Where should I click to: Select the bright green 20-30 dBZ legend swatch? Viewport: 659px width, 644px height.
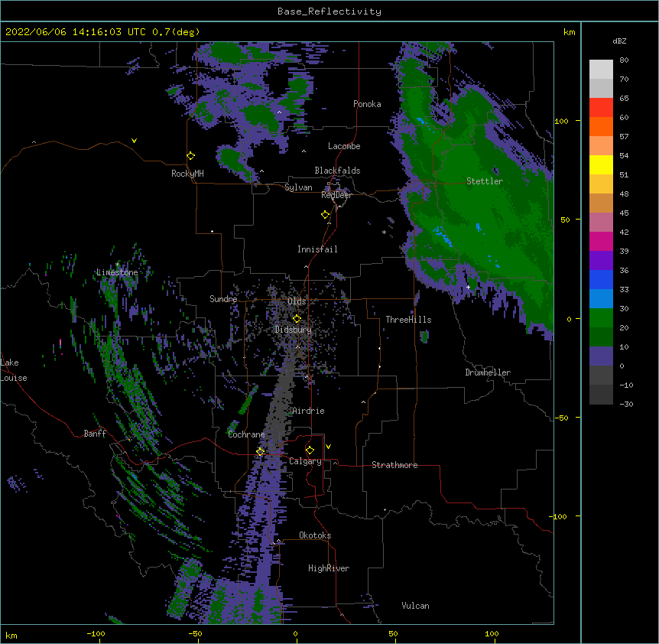click(601, 318)
